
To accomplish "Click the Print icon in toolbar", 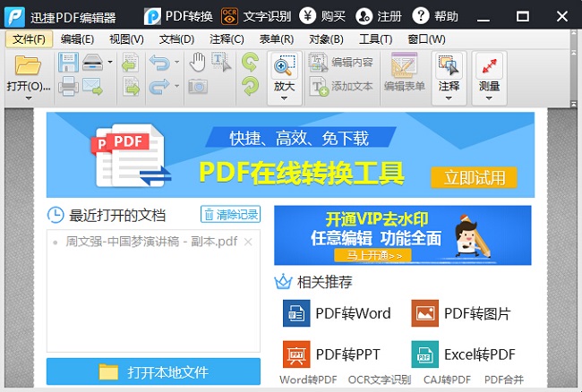I will pyautogui.click(x=68, y=86).
